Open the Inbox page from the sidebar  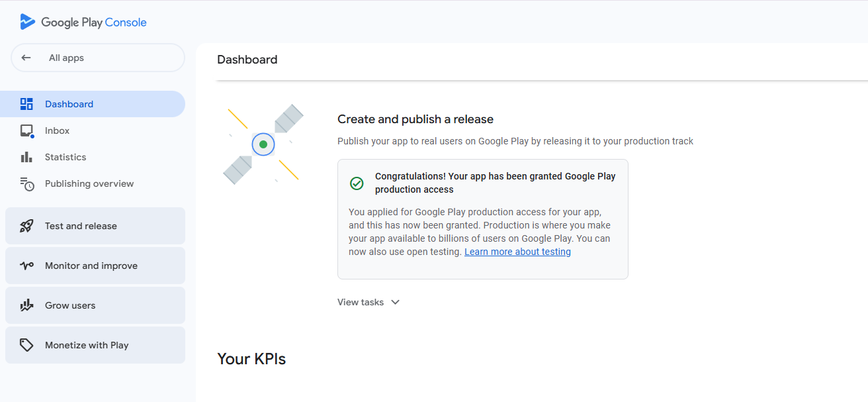pyautogui.click(x=57, y=130)
